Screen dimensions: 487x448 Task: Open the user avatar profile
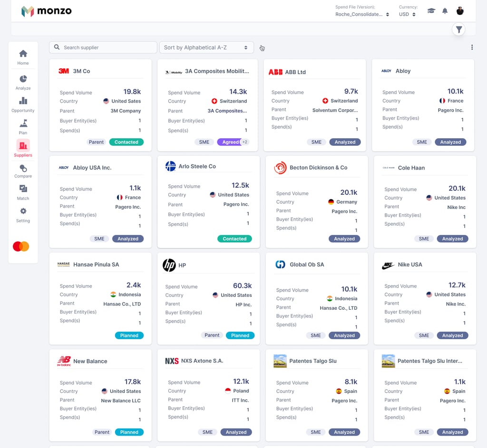coord(460,11)
